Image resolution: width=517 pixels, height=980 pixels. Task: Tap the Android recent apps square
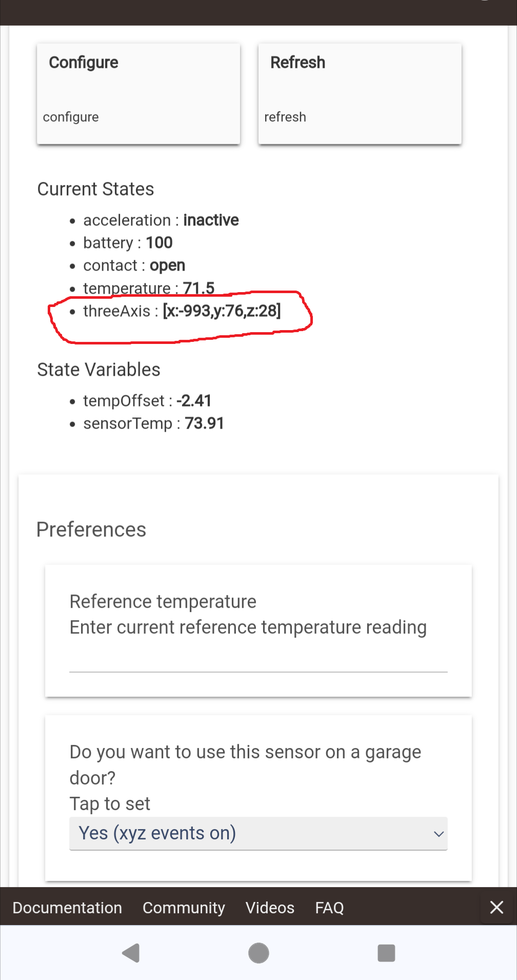click(386, 953)
